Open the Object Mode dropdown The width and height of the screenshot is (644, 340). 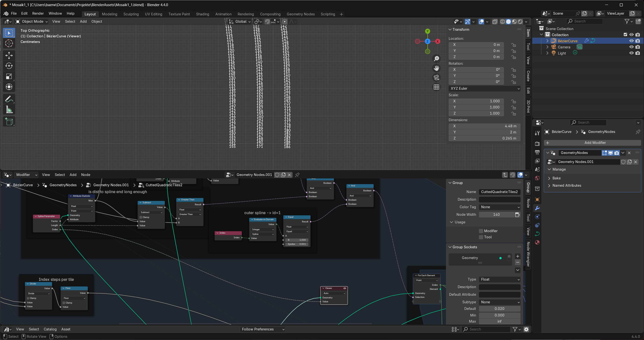[x=32, y=22]
